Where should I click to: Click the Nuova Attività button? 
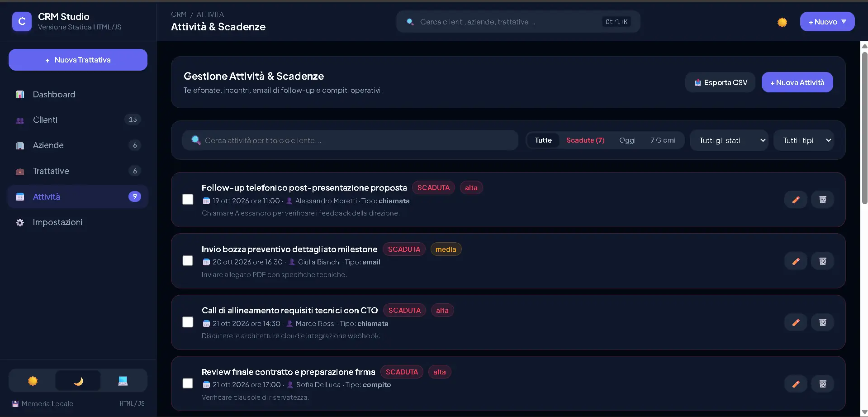coord(797,82)
